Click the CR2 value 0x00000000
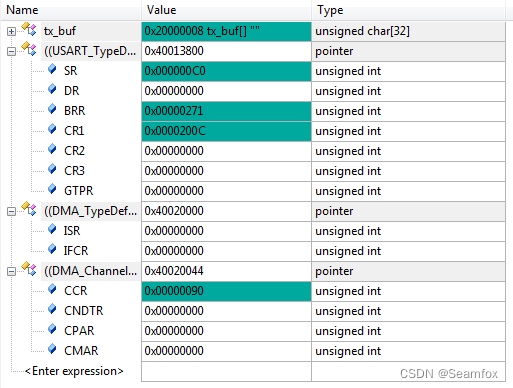The width and height of the screenshot is (513, 388). (226, 151)
